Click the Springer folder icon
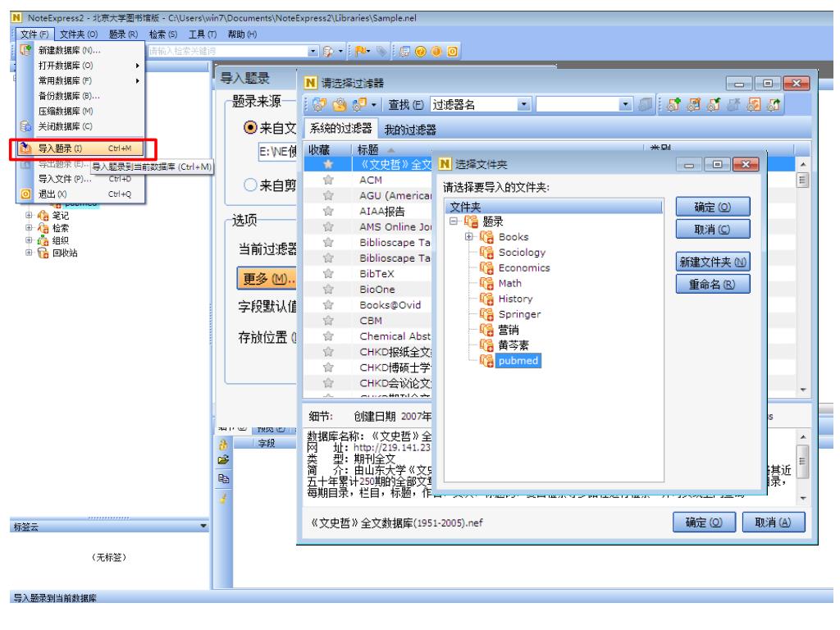 point(486,314)
